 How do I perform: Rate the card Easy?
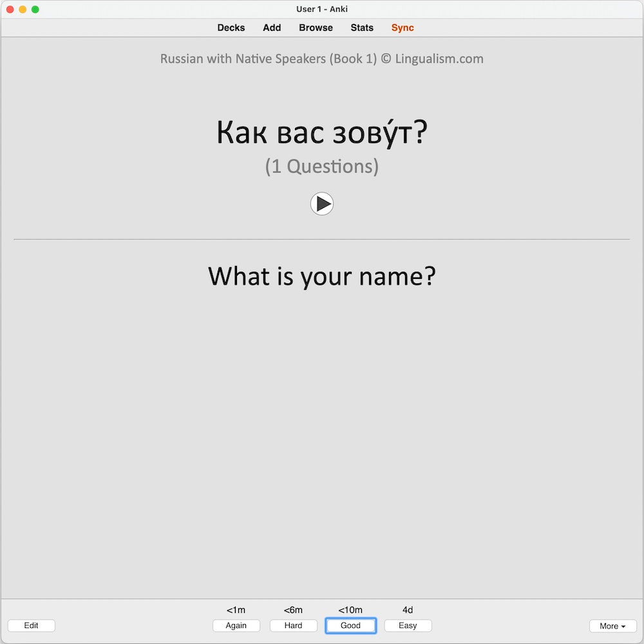tap(408, 625)
